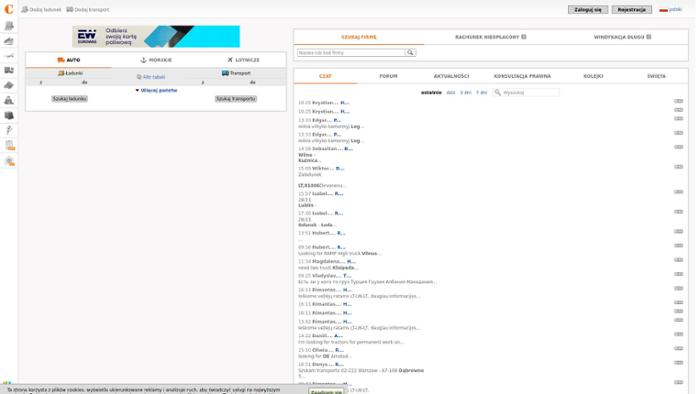Select the Forum tab
The width and height of the screenshot is (700, 394).
coord(388,76)
